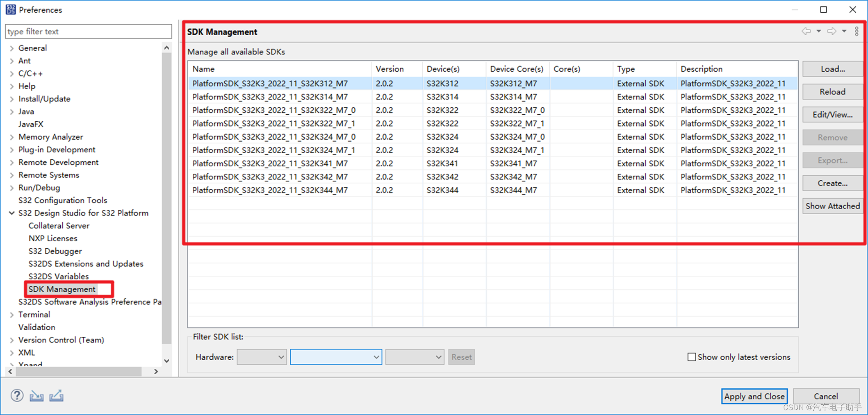
Task: Open the middle Hardware filter combo box
Action: point(336,357)
